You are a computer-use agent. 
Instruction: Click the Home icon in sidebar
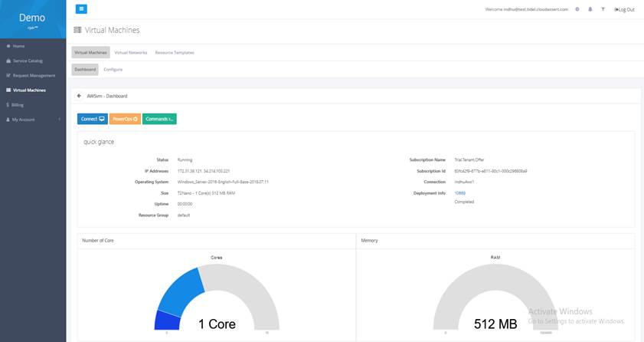8,46
